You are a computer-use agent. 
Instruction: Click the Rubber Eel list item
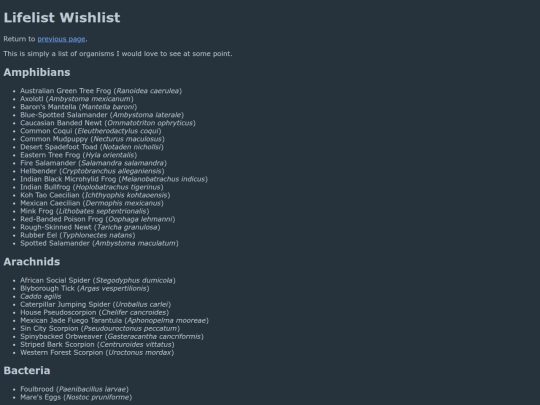point(77,235)
